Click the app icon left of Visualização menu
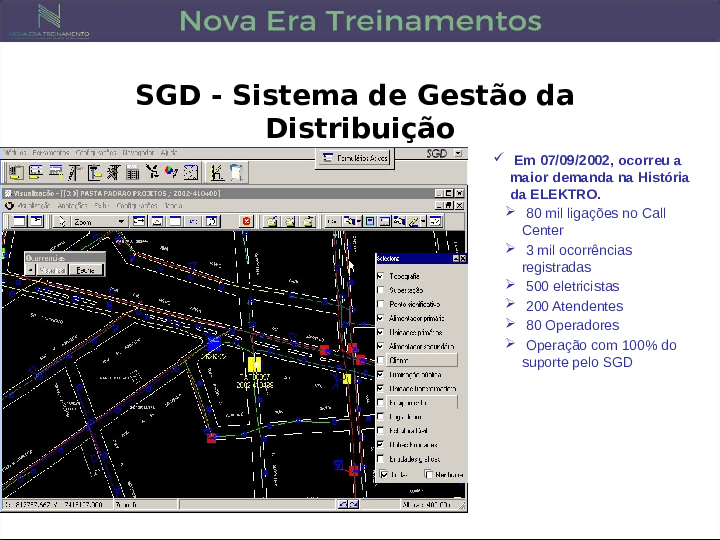Screen dimensions: 720x540 pyautogui.click(x=9, y=205)
